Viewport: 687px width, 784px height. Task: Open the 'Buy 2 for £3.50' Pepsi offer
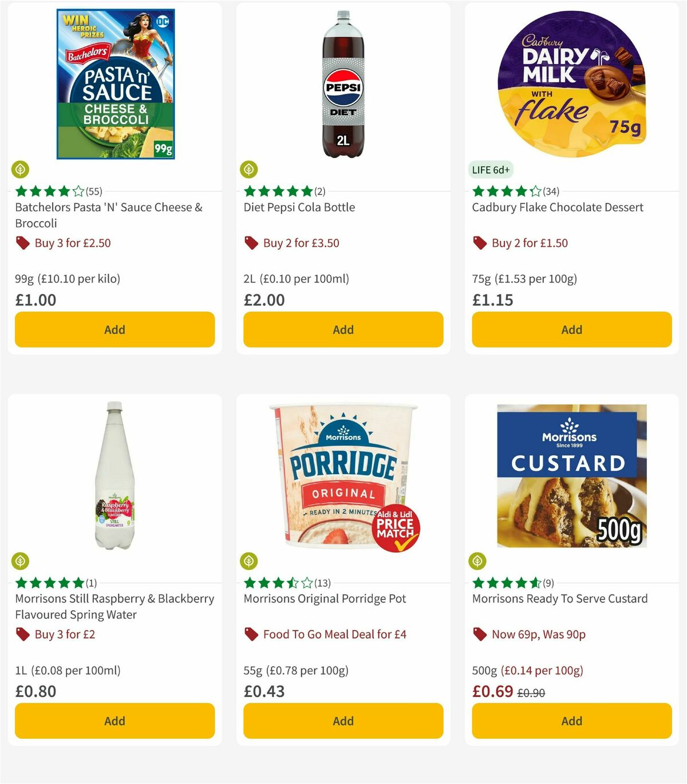[301, 243]
